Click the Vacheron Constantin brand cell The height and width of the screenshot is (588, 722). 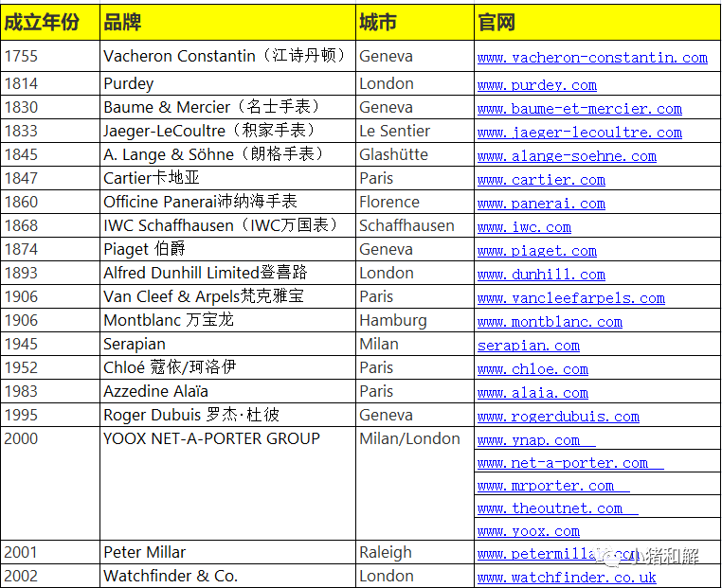[228, 56]
